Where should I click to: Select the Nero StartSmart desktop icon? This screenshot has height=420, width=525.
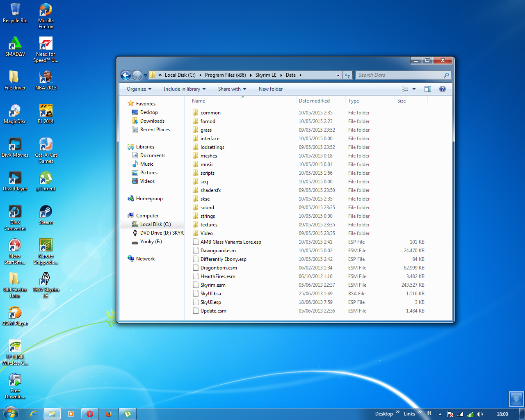[x=15, y=251]
